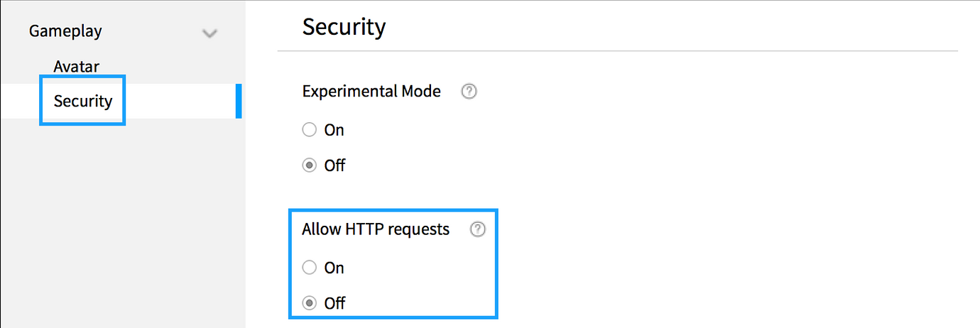The width and height of the screenshot is (980, 328).
Task: Click the Off text label under Allow HTTP requests
Action: pos(334,303)
